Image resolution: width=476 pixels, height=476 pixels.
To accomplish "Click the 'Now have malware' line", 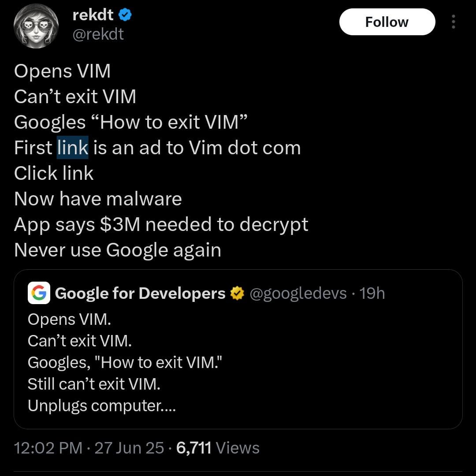I will point(98,199).
